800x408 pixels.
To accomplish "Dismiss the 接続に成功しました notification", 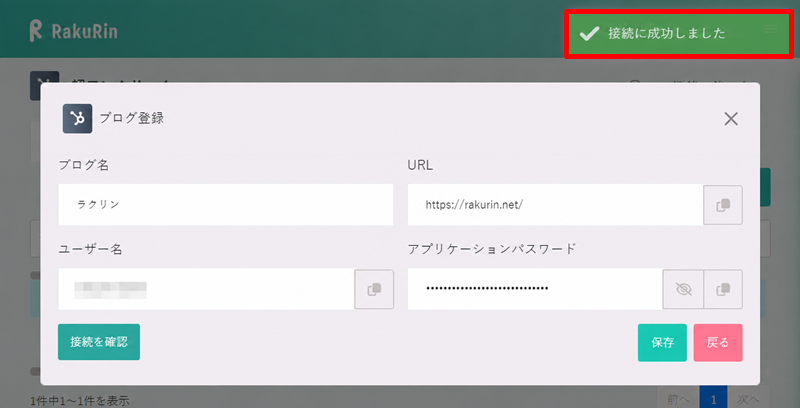I will (x=679, y=34).
